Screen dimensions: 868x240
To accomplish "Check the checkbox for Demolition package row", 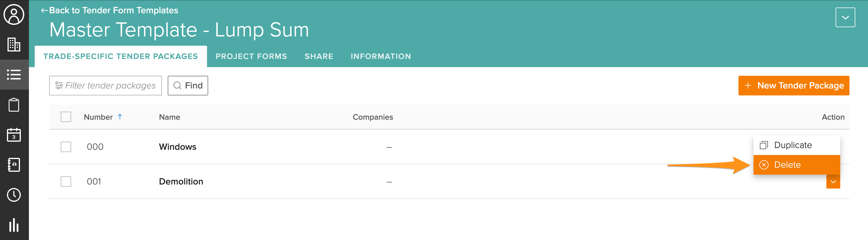I will [x=66, y=181].
